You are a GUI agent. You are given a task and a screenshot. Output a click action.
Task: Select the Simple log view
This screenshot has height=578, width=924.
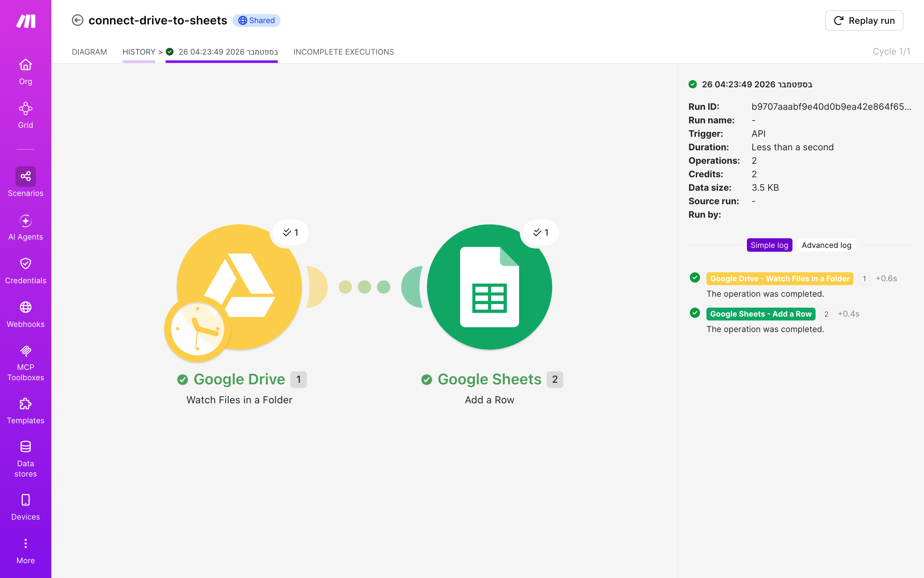pos(769,245)
